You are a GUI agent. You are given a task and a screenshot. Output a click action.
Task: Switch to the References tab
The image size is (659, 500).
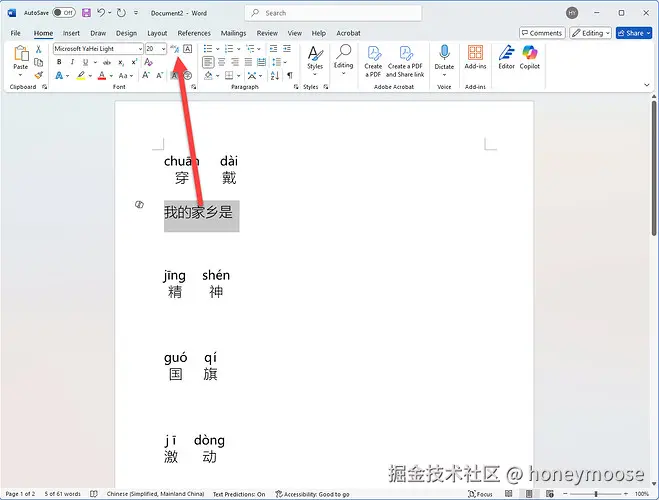coord(194,33)
